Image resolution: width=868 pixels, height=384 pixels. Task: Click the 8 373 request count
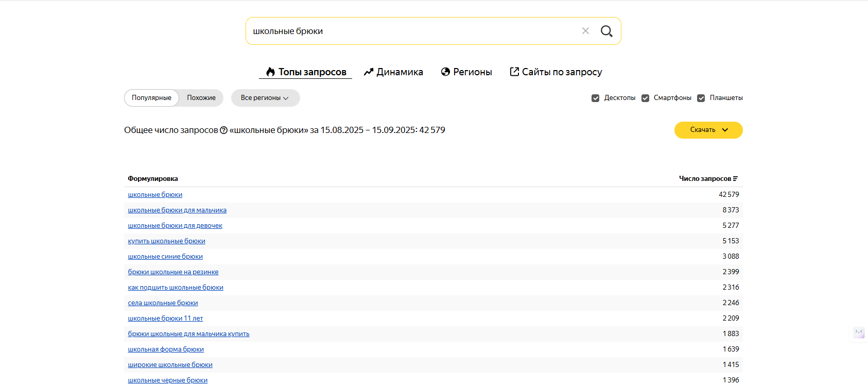731,210
